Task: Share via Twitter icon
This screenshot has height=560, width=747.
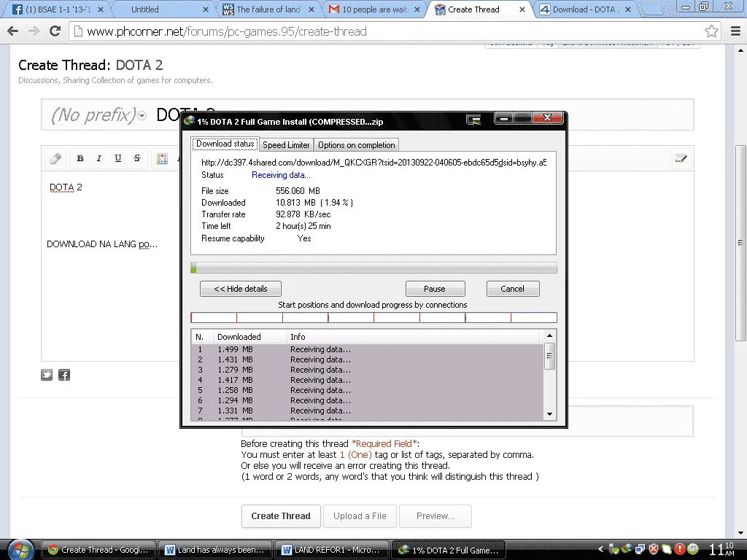Action: coord(47,375)
